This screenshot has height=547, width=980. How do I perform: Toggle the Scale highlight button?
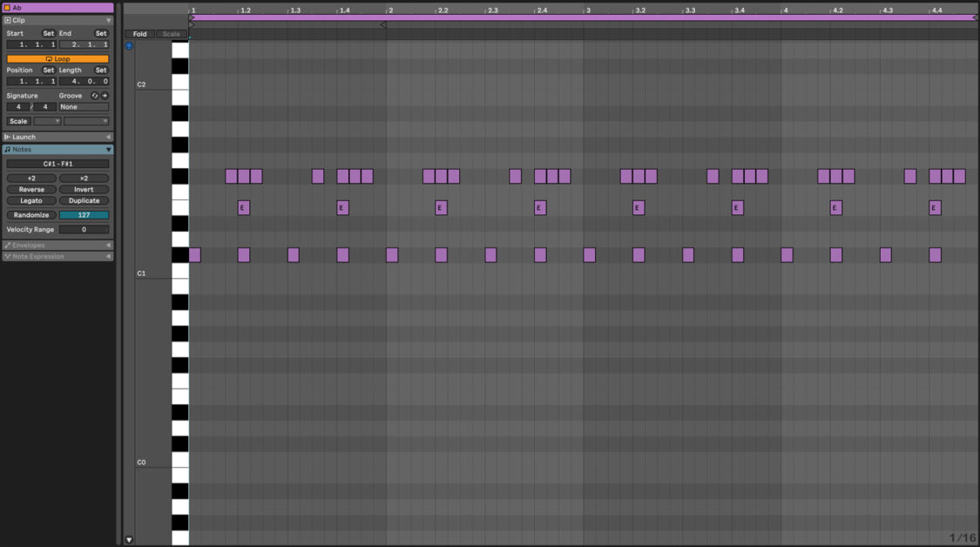point(170,34)
